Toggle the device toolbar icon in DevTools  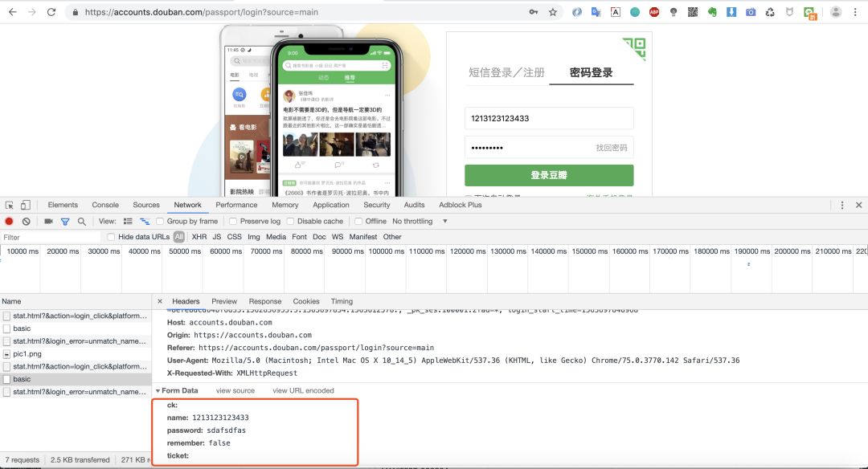coord(26,206)
